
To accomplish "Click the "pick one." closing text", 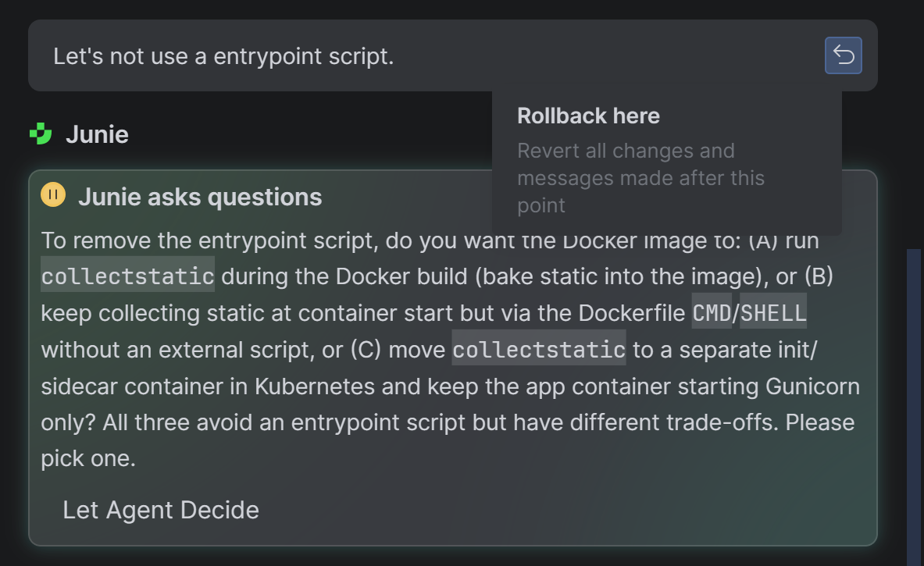I will pyautogui.click(x=88, y=458).
